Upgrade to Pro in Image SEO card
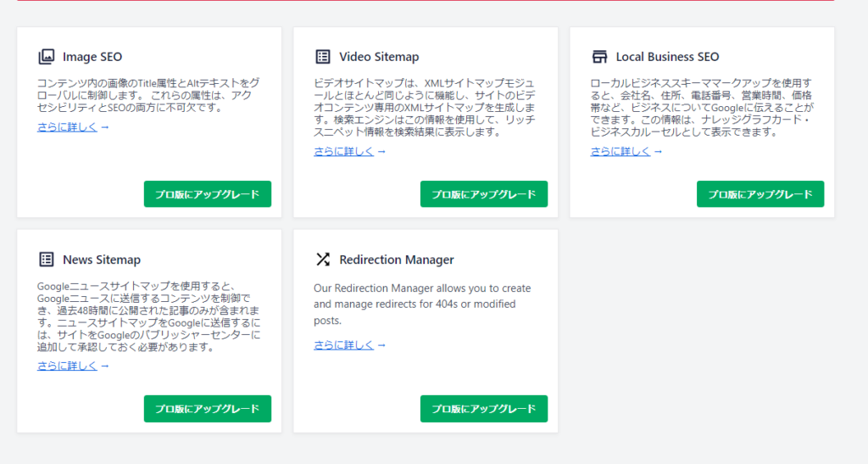This screenshot has height=464, width=868. (x=207, y=193)
